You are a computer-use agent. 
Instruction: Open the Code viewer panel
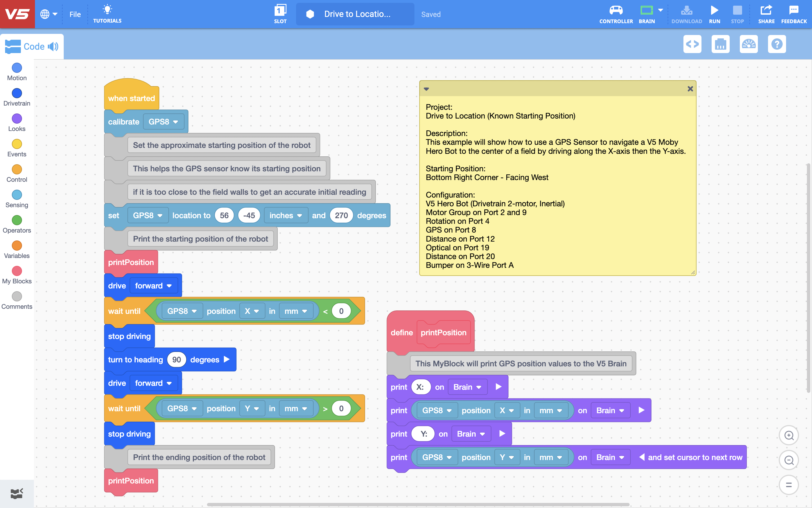pos(692,44)
